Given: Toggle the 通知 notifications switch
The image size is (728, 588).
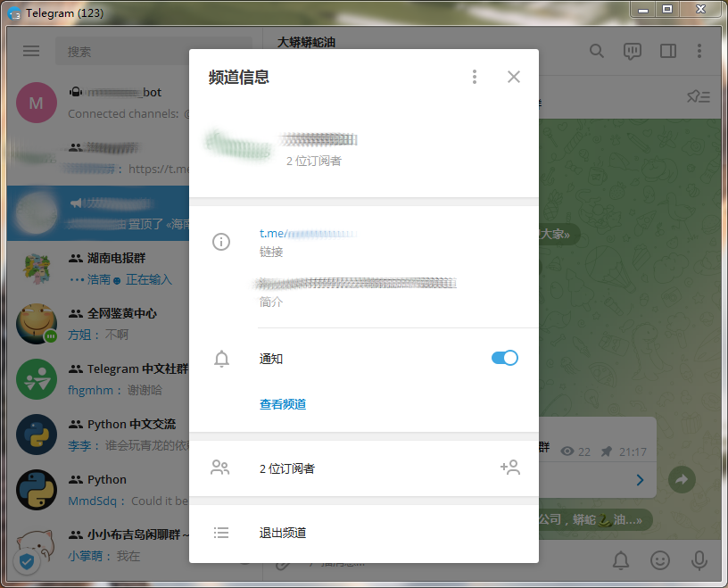Looking at the screenshot, I should [505, 358].
